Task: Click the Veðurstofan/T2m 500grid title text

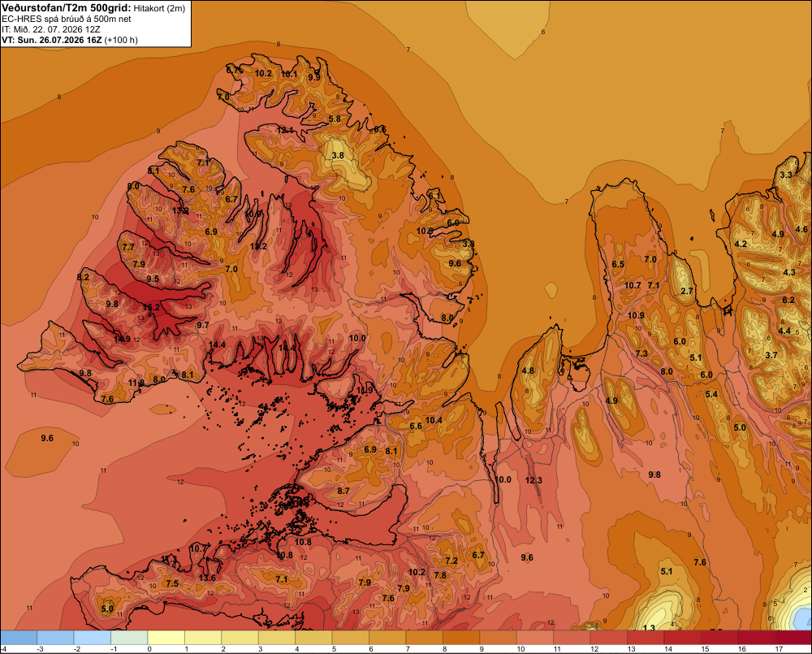Action: [x=66, y=8]
